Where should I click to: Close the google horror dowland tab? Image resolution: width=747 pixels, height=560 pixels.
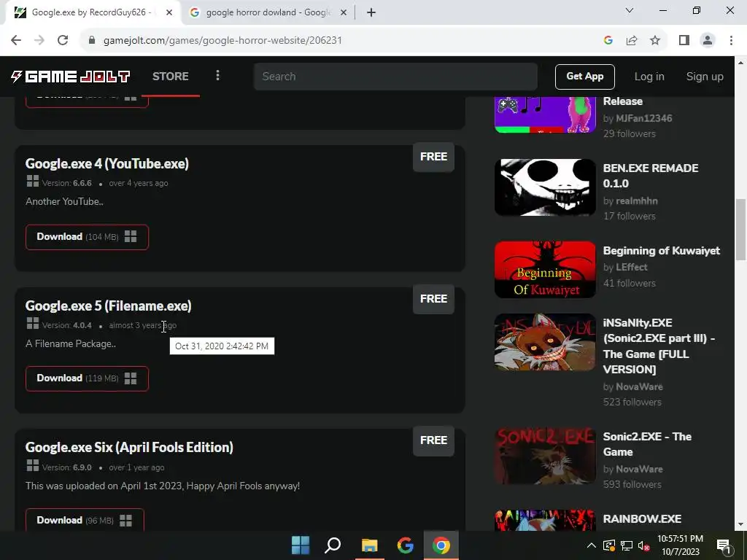tap(343, 13)
